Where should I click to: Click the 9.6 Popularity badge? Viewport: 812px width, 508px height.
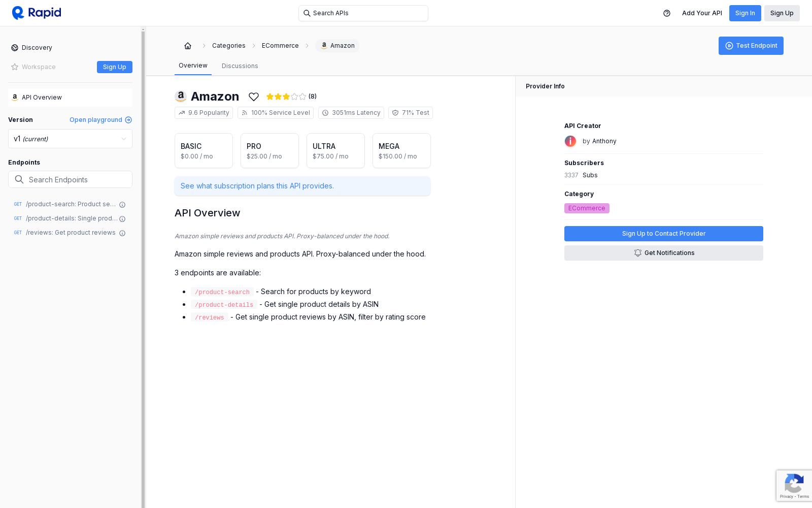(x=204, y=113)
